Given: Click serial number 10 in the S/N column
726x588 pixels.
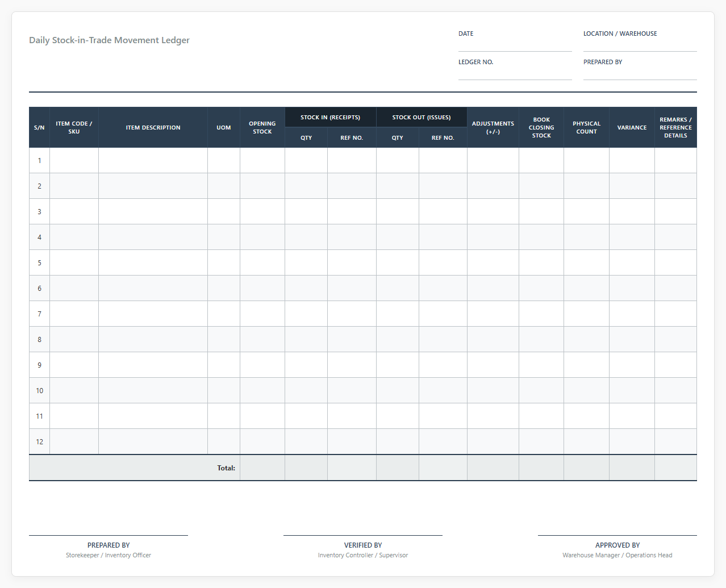Looking at the screenshot, I should [39, 390].
